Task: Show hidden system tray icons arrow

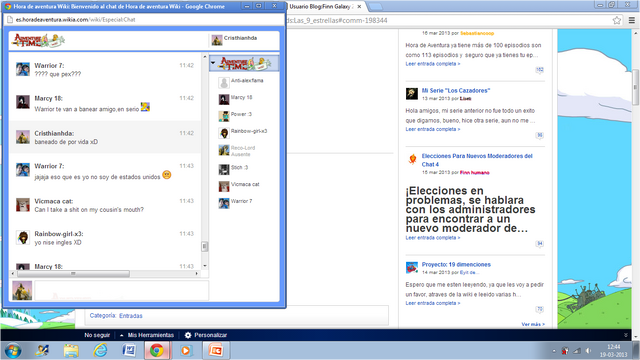Action: pos(554,351)
